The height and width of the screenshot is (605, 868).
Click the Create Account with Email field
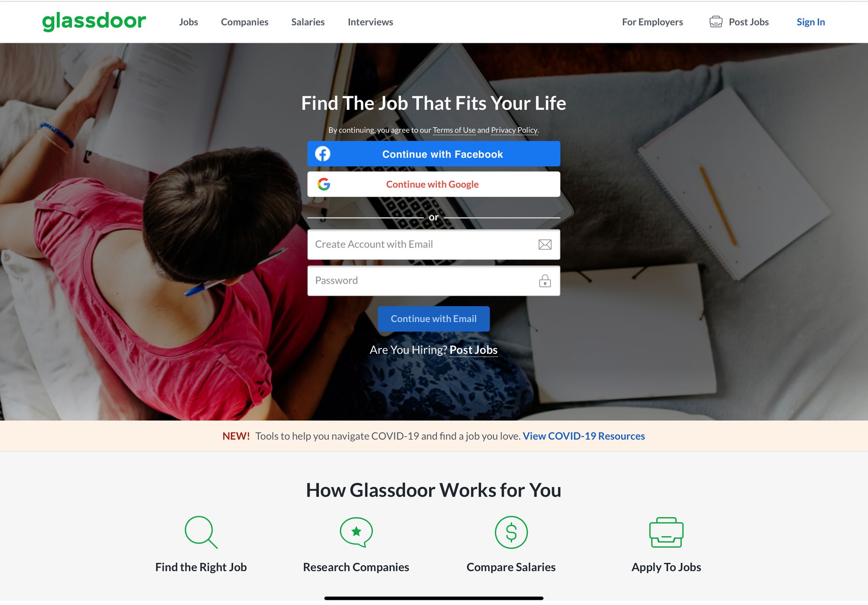(433, 244)
